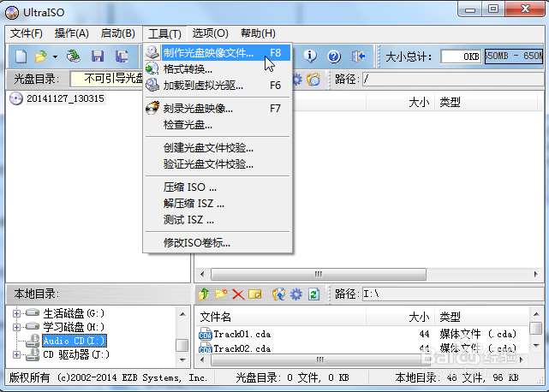This screenshot has height=392, width=549.
Task: Choose 修改ISO卷标... menu entry
Action: tap(217, 242)
